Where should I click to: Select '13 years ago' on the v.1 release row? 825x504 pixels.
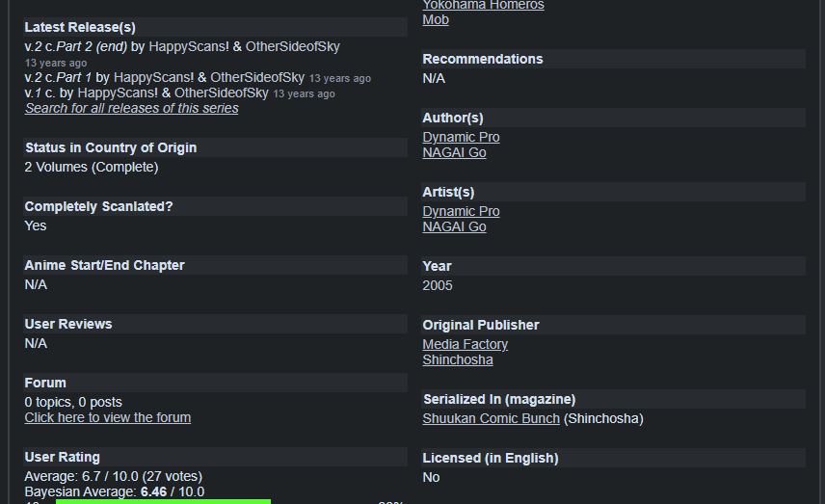coord(305,93)
